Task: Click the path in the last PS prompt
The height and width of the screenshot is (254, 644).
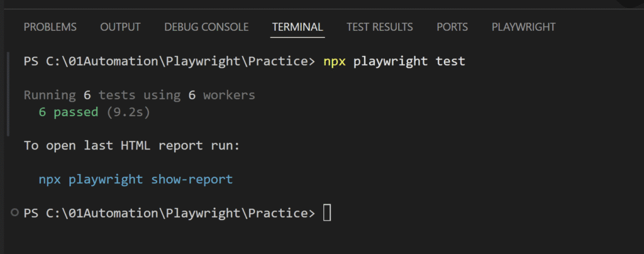Action: [x=177, y=213]
